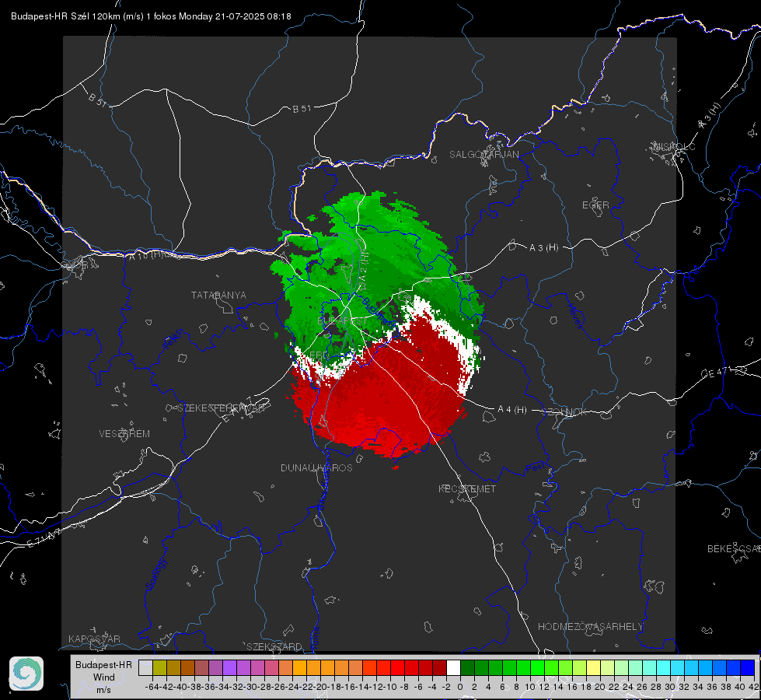The height and width of the screenshot is (700, 761).
Task: Select the DUNAÚJVÁROS city label
Action: 316,467
